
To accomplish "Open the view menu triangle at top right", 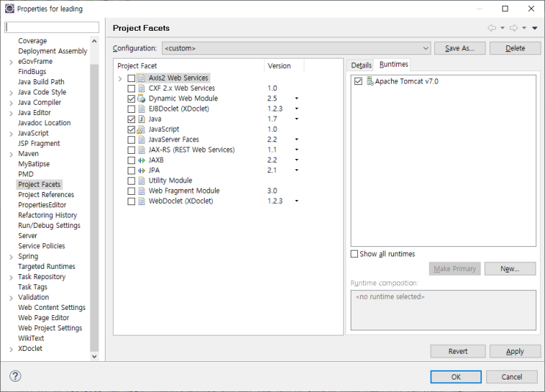I will (535, 28).
